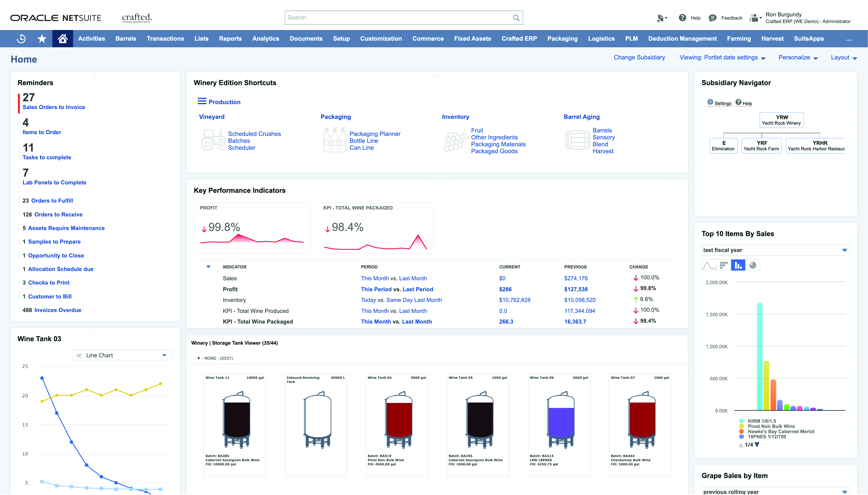Click the Change Subsidiary link
Image resolution: width=868 pixels, height=495 pixels.
639,58
